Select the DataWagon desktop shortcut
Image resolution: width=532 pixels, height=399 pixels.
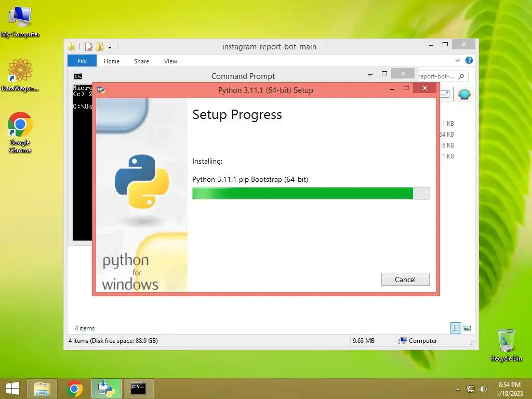click(20, 75)
